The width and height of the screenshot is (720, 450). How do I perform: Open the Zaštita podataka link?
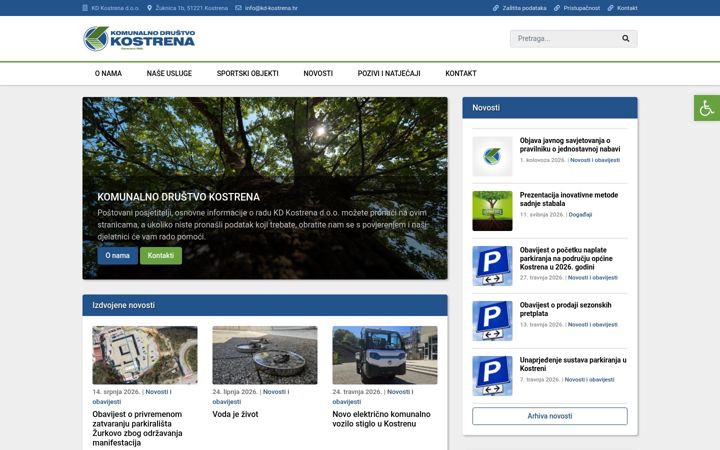[x=524, y=8]
